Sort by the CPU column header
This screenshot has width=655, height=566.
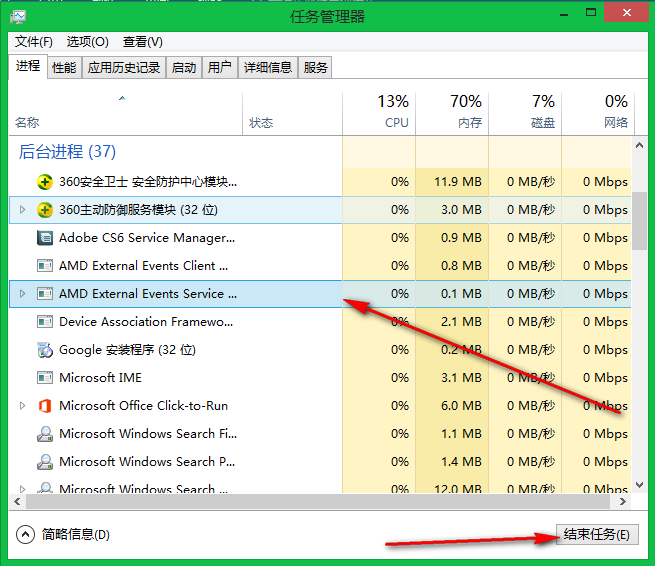point(379,113)
